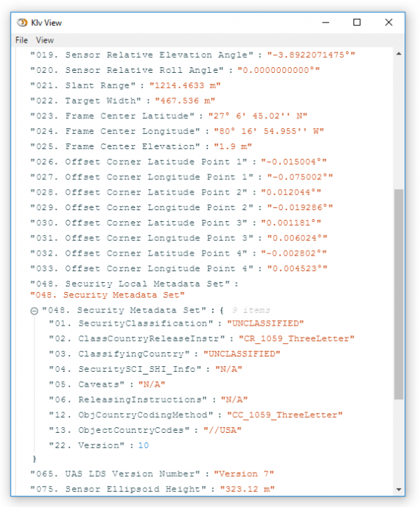The width and height of the screenshot is (420, 507).
Task: Click the scrollbar up arrow
Action: [399, 53]
